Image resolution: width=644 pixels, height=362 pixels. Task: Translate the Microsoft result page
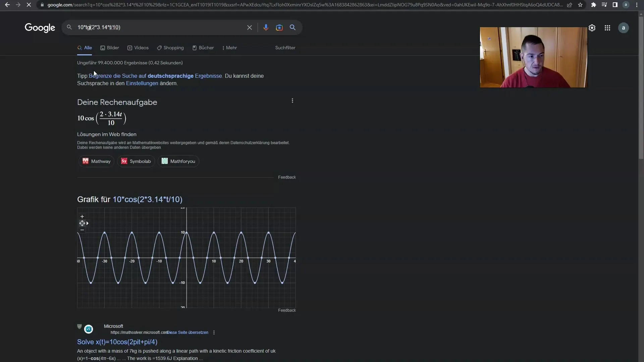tap(187, 333)
